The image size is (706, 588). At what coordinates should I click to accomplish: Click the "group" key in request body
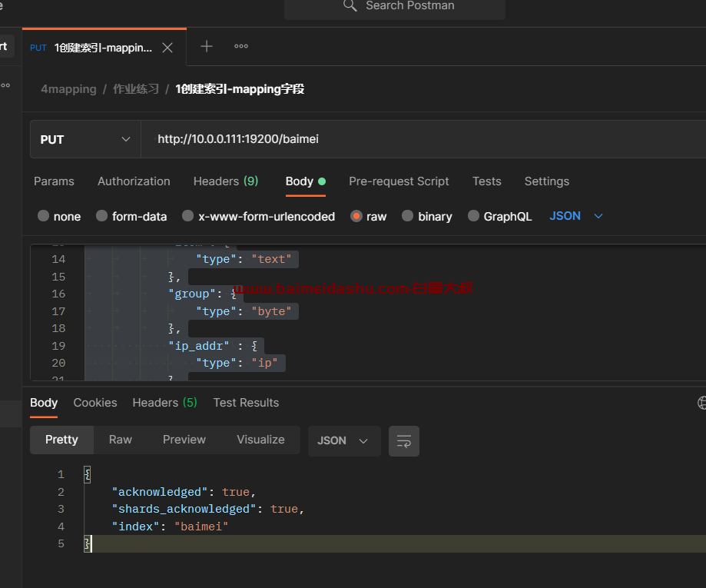pyautogui.click(x=192, y=294)
